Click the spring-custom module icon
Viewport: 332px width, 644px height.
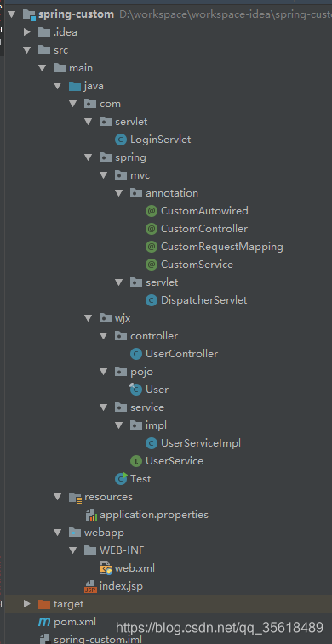29,14
